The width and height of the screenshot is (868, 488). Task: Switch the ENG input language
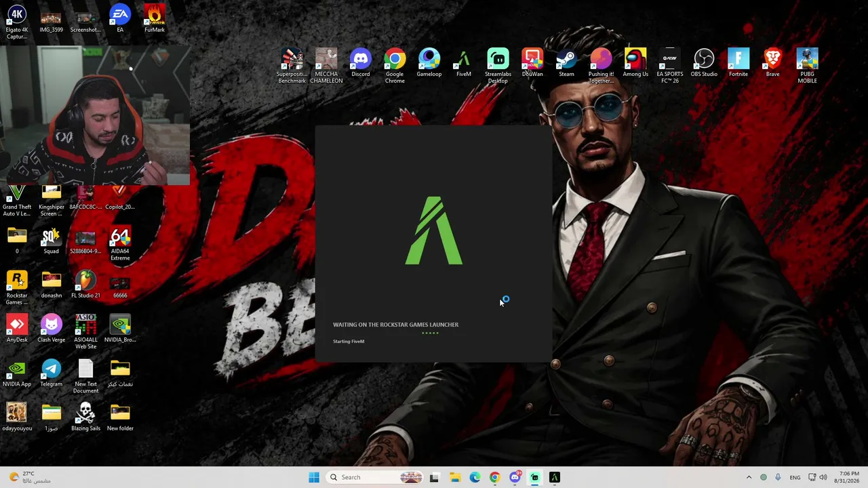click(x=795, y=477)
